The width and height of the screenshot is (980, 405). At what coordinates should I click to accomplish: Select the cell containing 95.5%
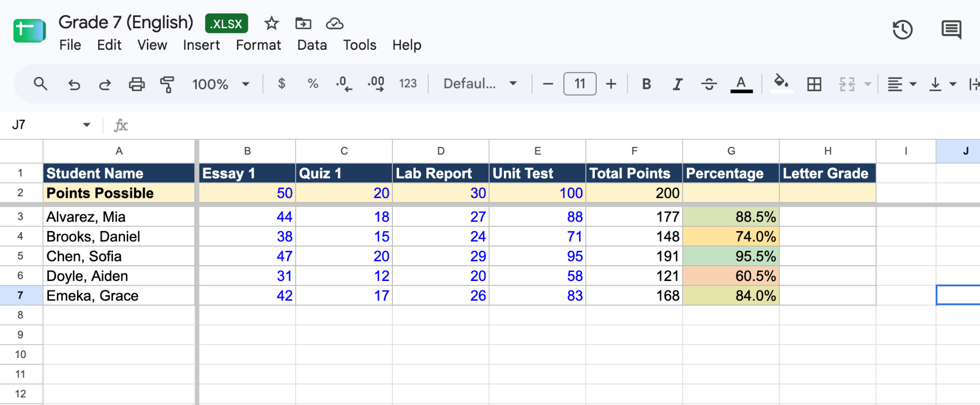point(731,256)
